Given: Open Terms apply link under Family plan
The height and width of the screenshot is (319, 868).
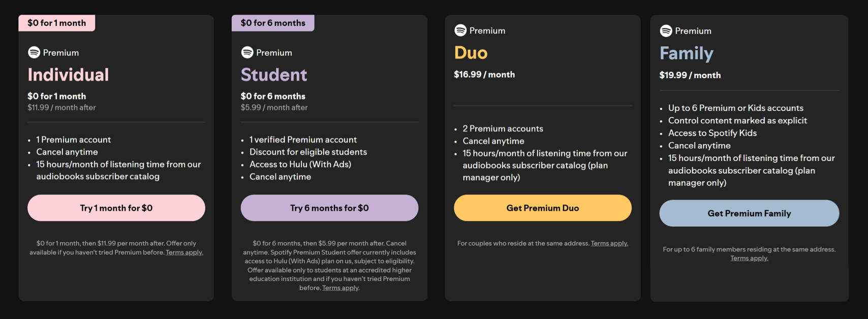Looking at the screenshot, I should 749,258.
